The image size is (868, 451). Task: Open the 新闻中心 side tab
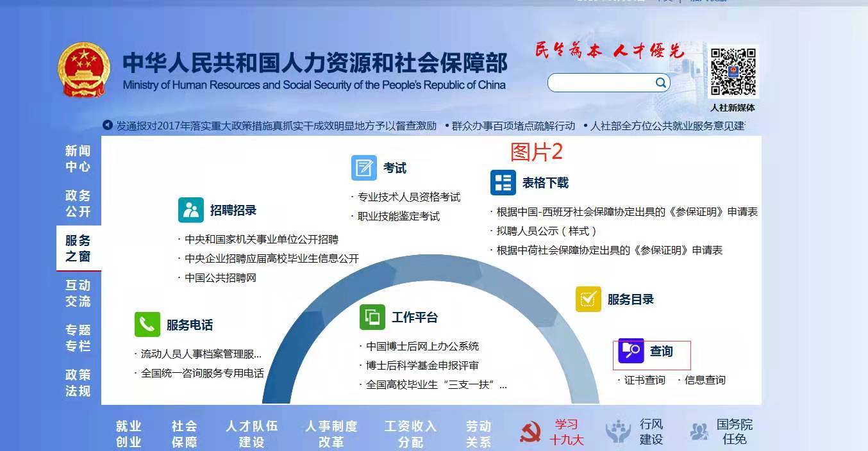tap(78, 159)
